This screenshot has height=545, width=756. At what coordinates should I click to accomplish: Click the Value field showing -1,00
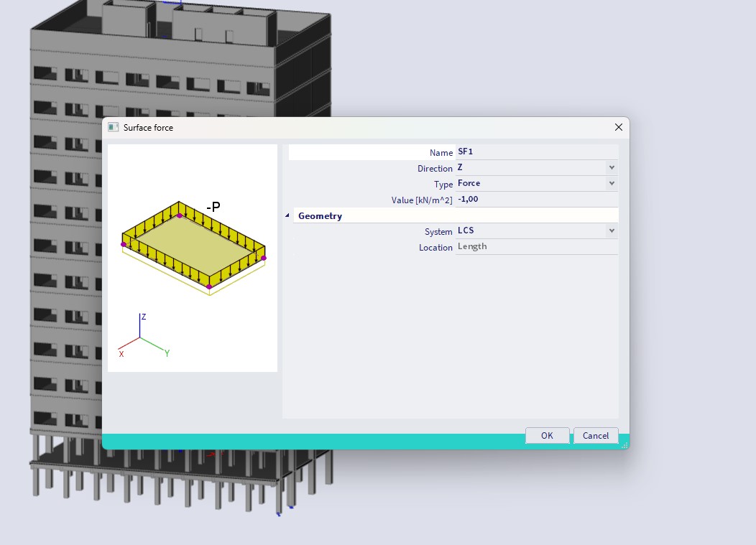pos(535,200)
